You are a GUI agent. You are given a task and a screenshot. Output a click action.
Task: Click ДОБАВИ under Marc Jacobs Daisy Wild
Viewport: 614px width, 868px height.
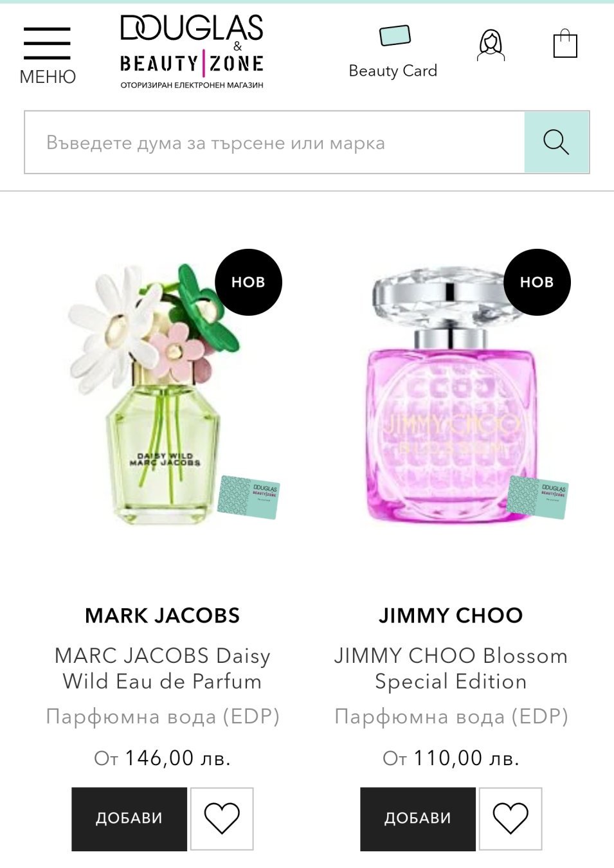coord(129,818)
